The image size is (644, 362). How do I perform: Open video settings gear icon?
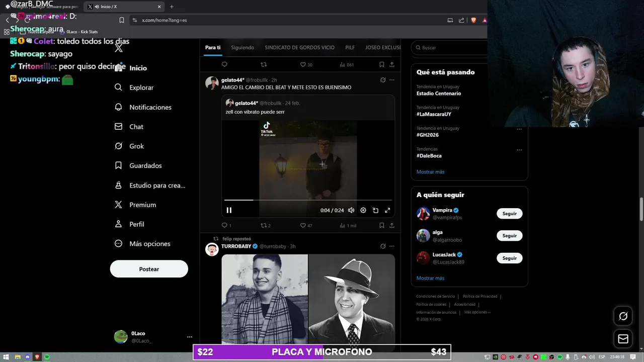tap(363, 210)
